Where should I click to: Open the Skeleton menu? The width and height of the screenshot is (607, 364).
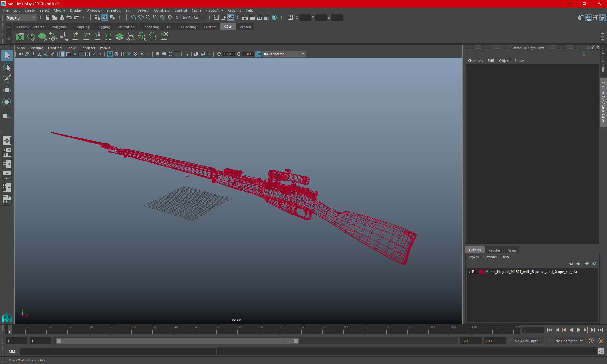(x=113, y=10)
